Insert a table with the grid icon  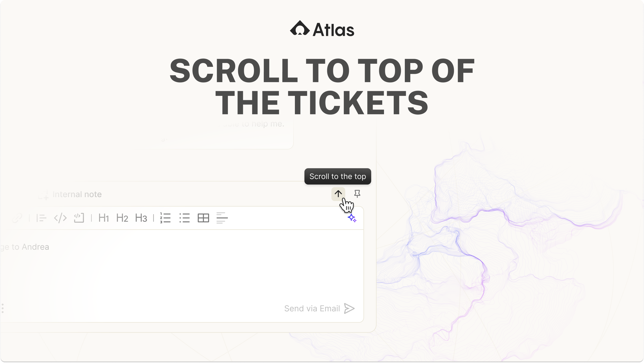point(203,218)
